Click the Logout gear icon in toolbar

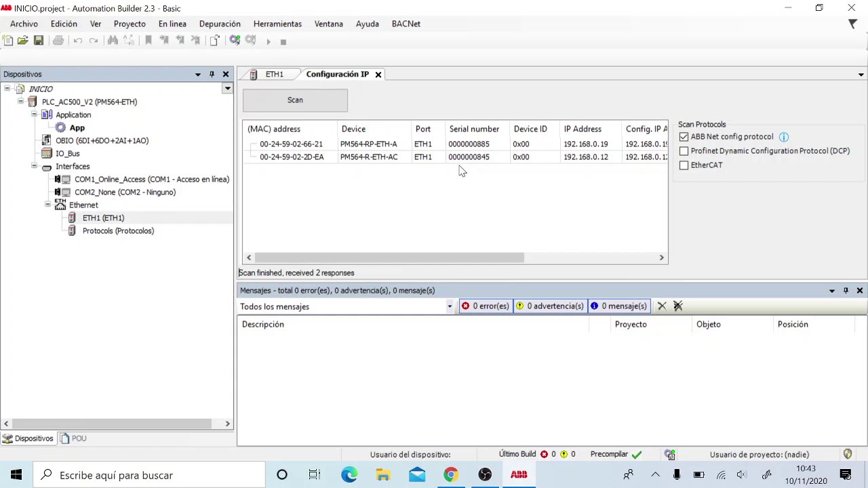coord(250,41)
